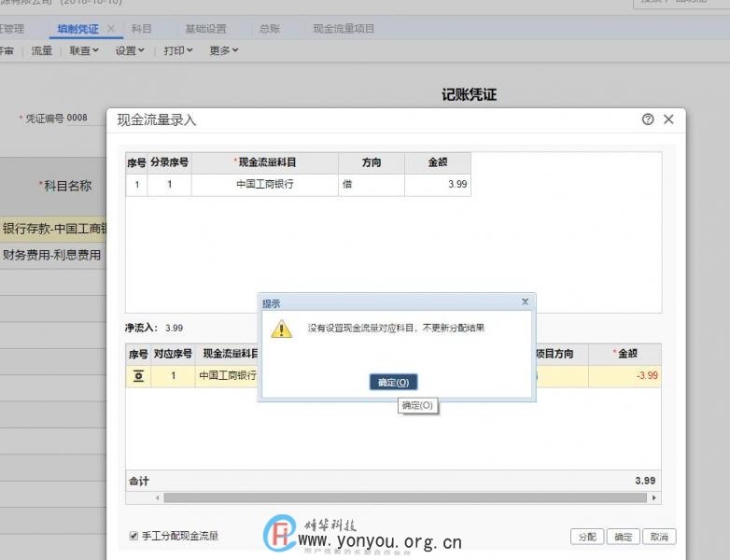
Task: Switch to the 填制凭证 tab
Action: [77, 29]
